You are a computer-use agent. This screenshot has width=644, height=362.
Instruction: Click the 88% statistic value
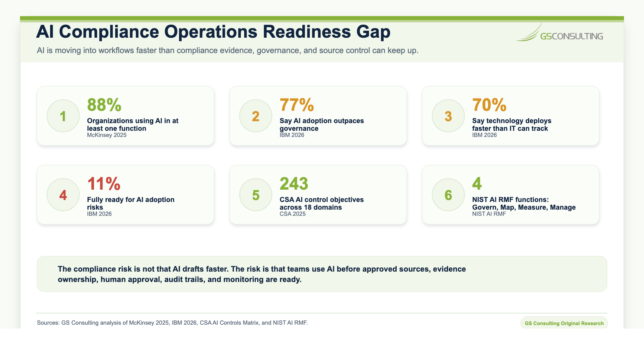point(104,105)
